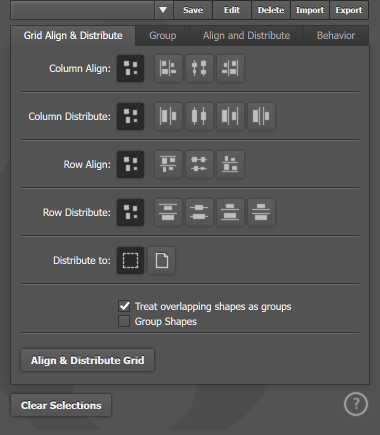The height and width of the screenshot is (435, 380).
Task: Select the Row Align none option
Action: point(130,164)
